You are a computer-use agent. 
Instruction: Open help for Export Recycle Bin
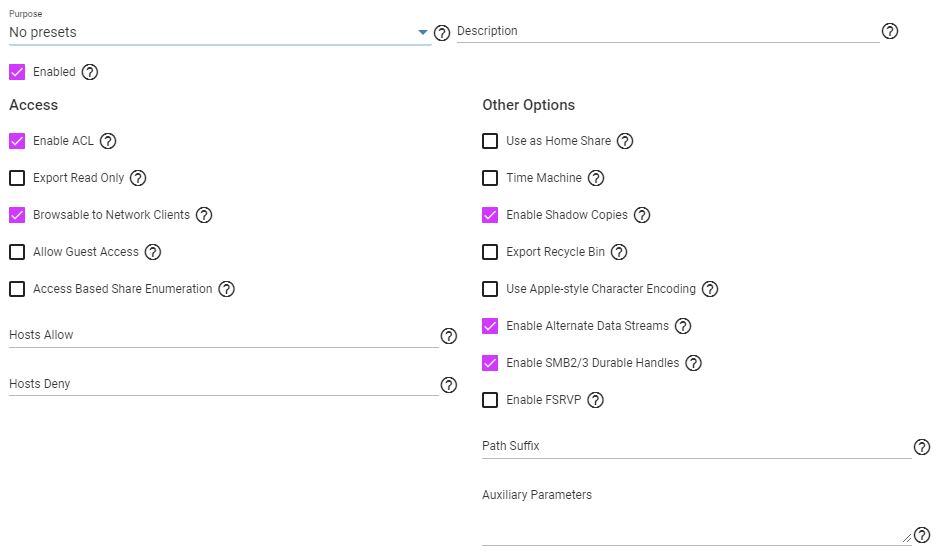[x=619, y=252]
